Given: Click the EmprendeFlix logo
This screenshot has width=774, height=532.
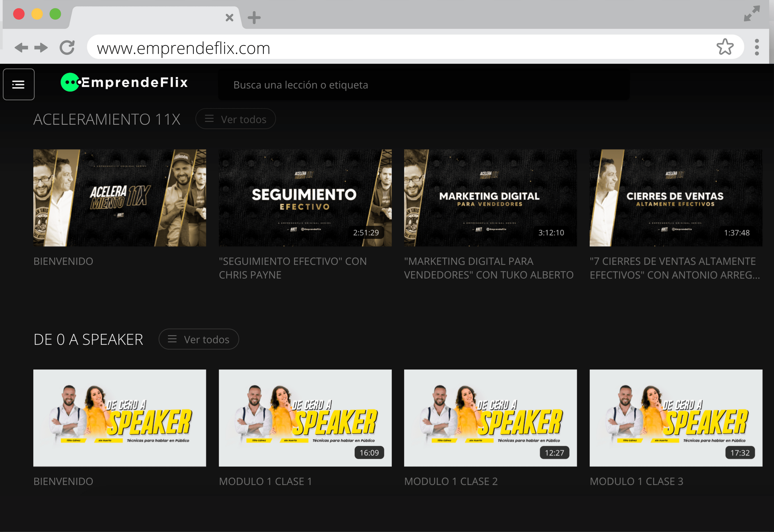Looking at the screenshot, I should 124,82.
